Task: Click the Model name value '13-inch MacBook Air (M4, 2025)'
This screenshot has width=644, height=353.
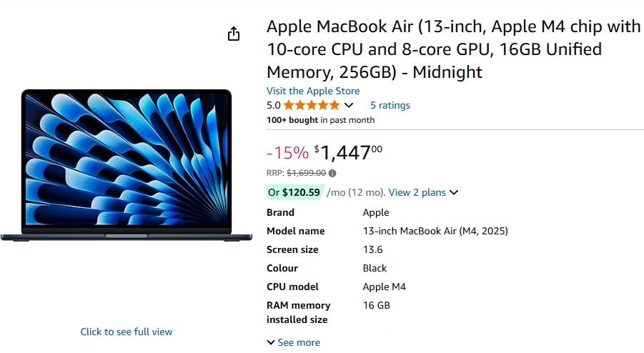Action: pyautogui.click(x=435, y=231)
